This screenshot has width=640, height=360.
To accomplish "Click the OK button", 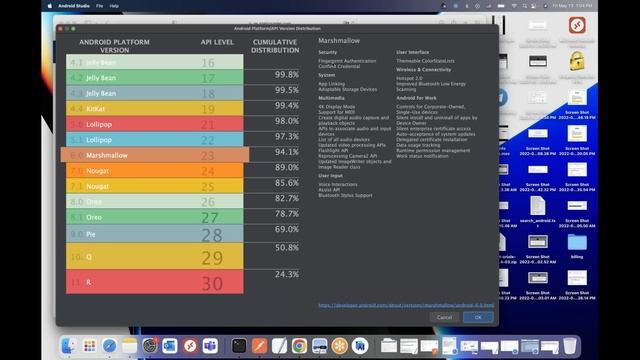I will (478, 317).
